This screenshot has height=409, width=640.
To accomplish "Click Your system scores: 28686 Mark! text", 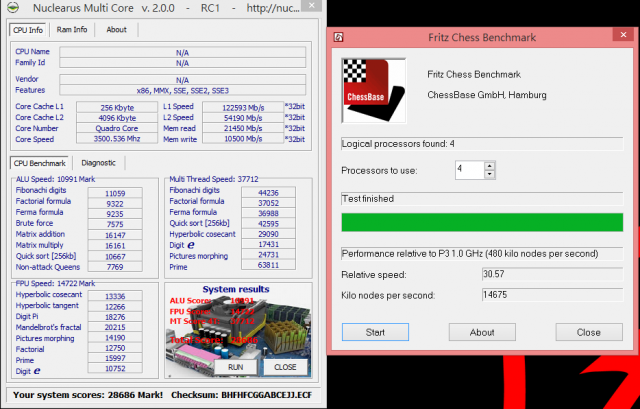I will (x=88, y=395).
